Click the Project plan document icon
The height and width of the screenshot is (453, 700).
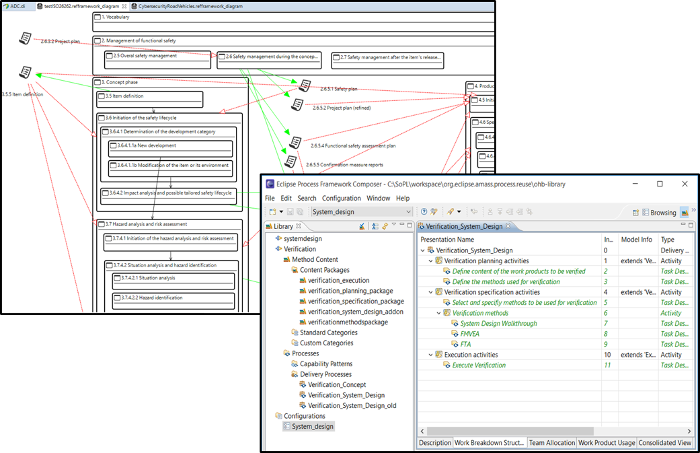click(x=24, y=38)
